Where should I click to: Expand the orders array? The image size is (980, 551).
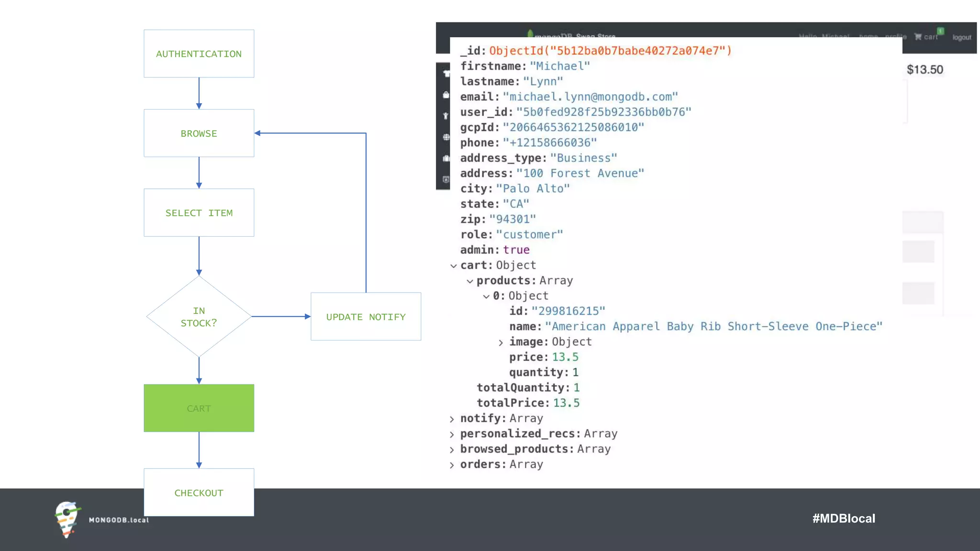tap(452, 465)
